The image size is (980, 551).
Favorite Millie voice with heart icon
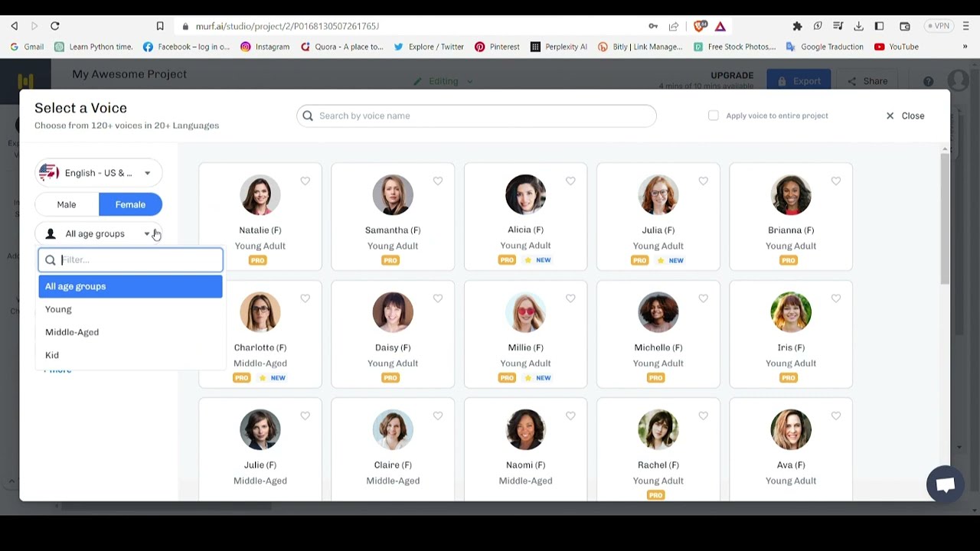click(x=570, y=298)
